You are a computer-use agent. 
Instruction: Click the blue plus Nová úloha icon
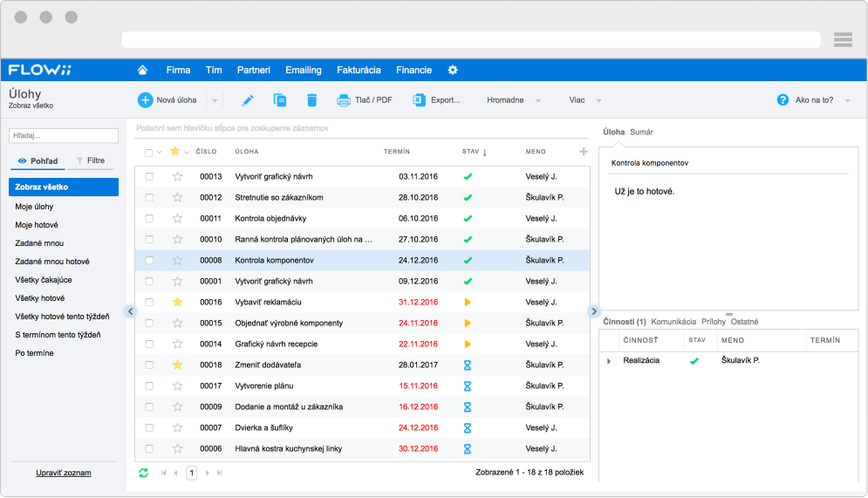(145, 100)
